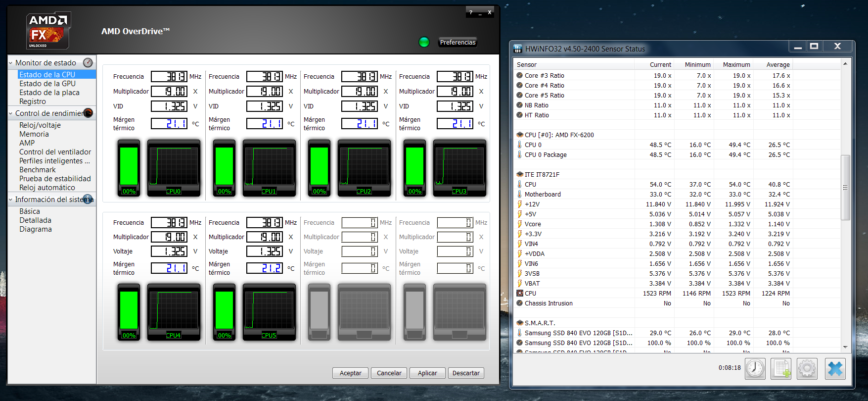Click the circle icon next to Chassis Intrusion

coord(519,303)
